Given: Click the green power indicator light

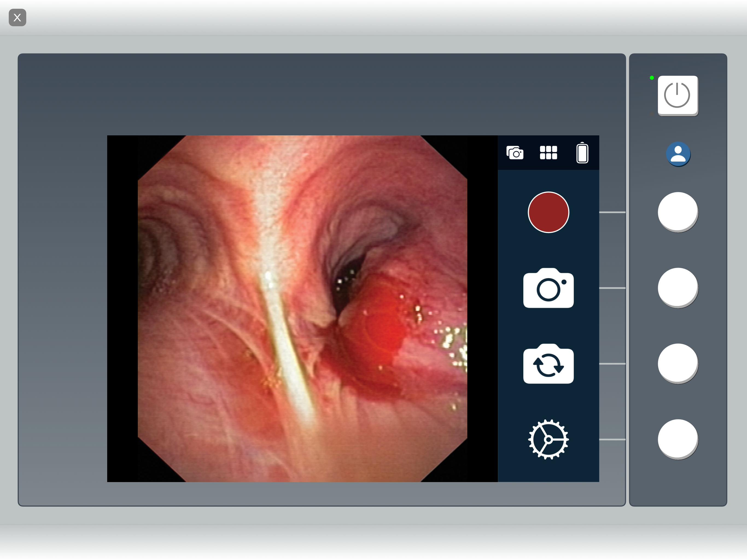Looking at the screenshot, I should [652, 78].
